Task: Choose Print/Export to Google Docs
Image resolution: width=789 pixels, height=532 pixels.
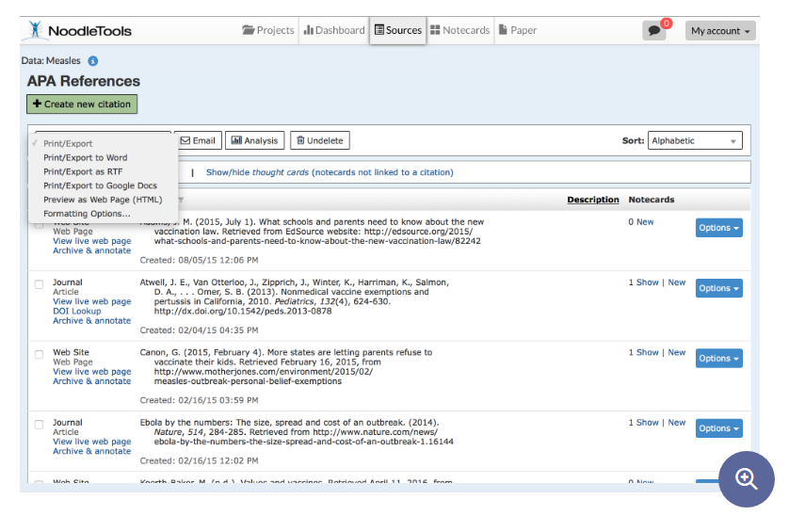Action: [x=100, y=185]
